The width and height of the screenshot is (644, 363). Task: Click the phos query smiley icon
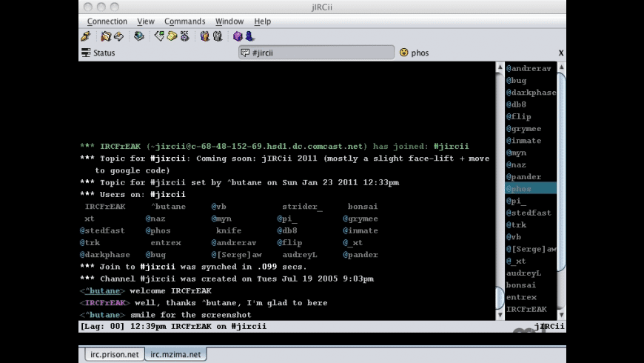coord(404,52)
